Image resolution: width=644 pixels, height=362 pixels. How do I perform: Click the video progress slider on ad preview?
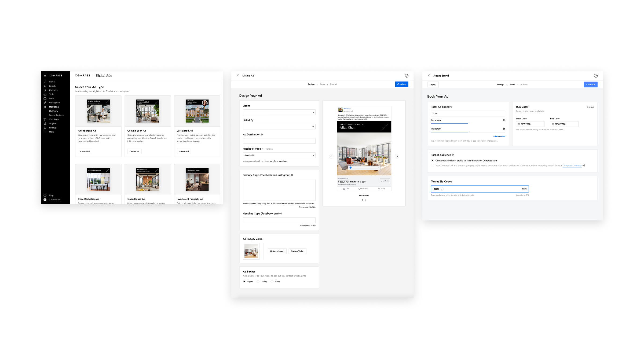point(364,168)
